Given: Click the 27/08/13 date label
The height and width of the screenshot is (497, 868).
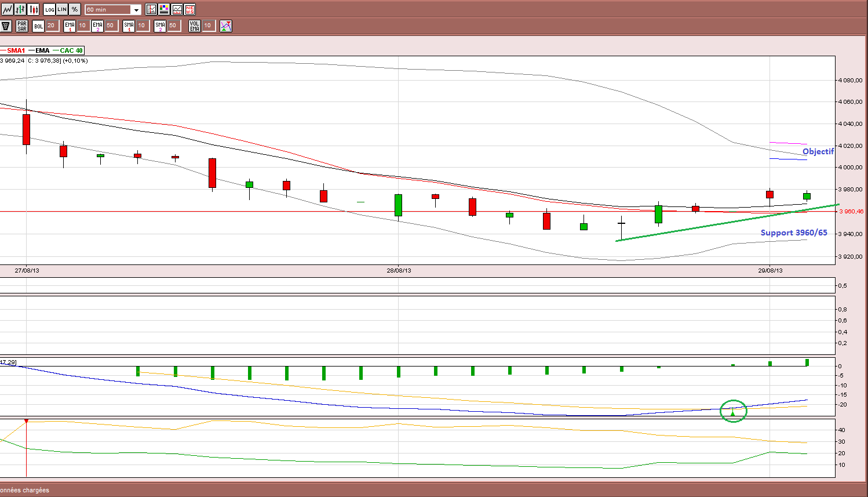Looking at the screenshot, I should pos(27,270).
